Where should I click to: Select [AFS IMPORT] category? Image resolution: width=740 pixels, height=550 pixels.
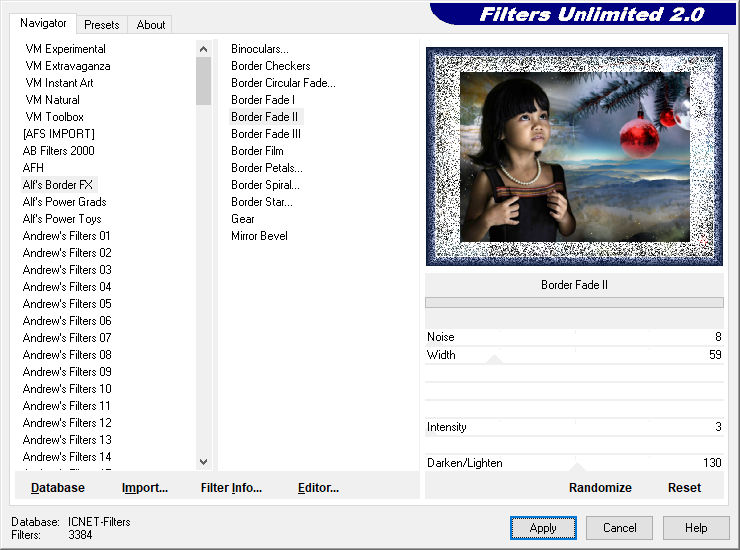[x=59, y=134]
